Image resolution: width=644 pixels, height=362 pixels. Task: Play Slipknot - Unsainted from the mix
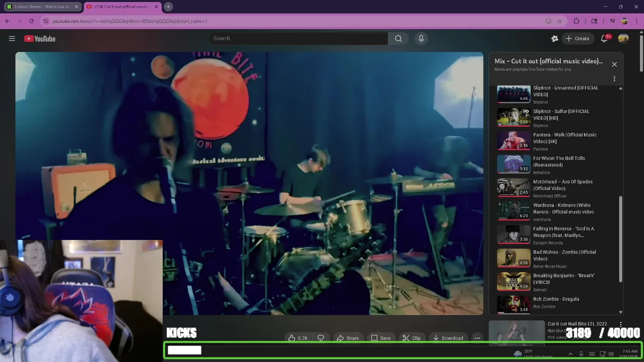556,95
